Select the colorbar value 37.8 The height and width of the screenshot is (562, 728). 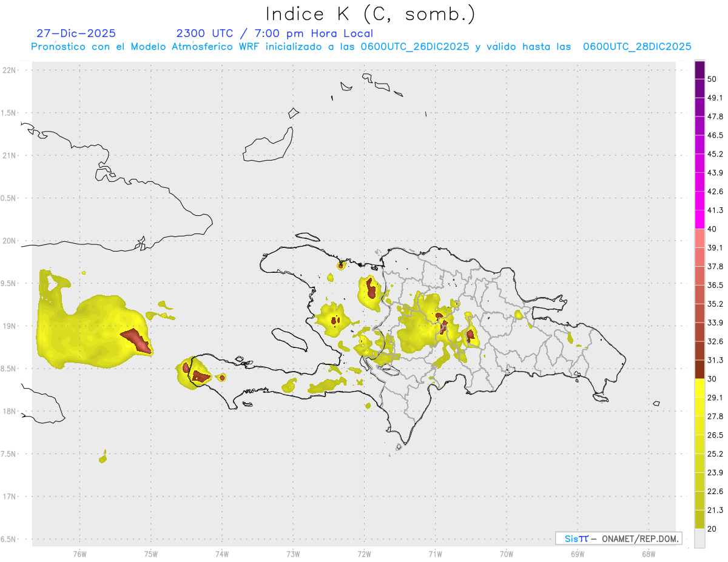pos(715,266)
